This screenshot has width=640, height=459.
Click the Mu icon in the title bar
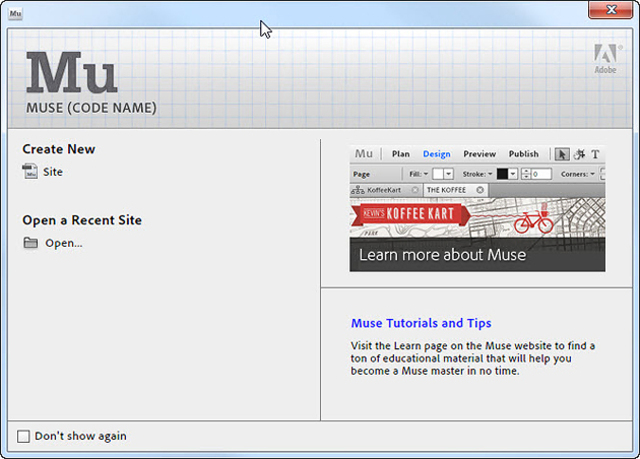tap(15, 13)
